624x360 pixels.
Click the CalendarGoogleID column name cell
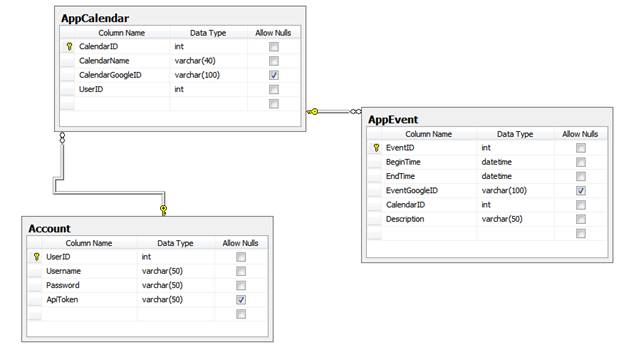122,75
